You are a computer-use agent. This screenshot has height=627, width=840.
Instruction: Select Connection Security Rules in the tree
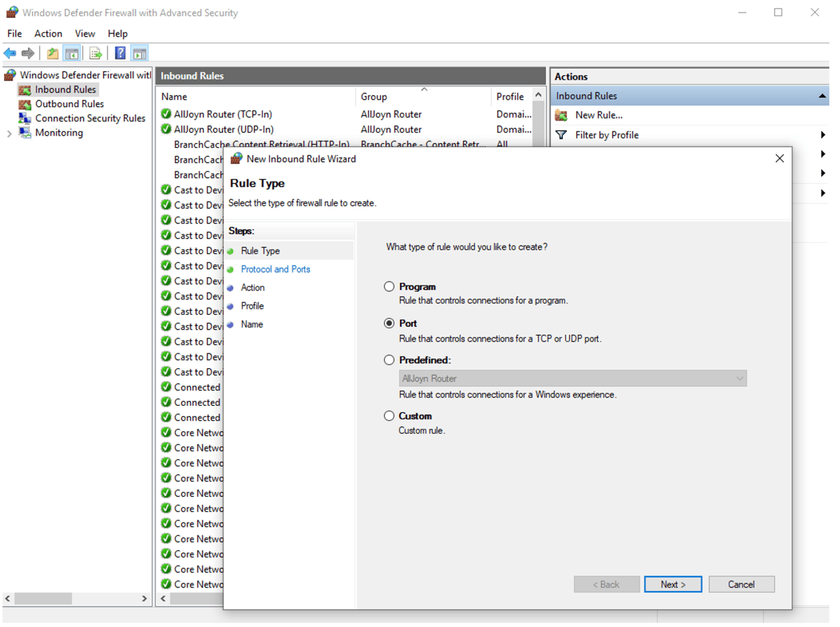(90, 118)
